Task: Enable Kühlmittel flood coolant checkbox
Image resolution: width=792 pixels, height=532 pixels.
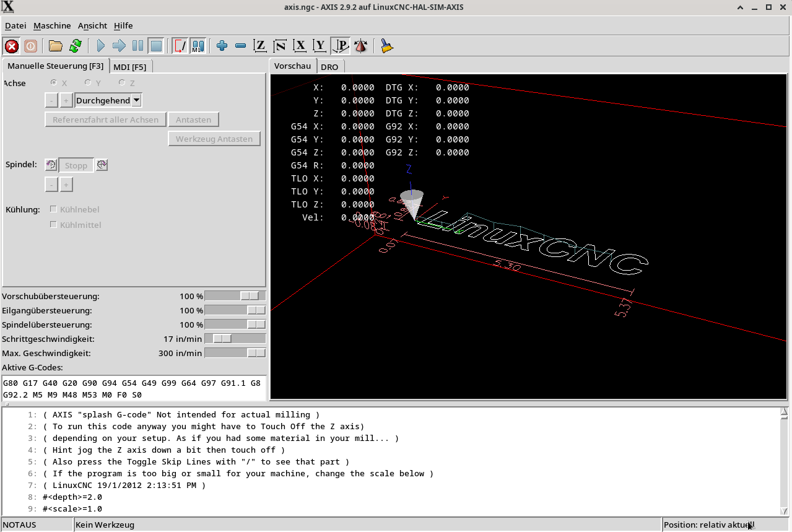Action: (x=53, y=225)
